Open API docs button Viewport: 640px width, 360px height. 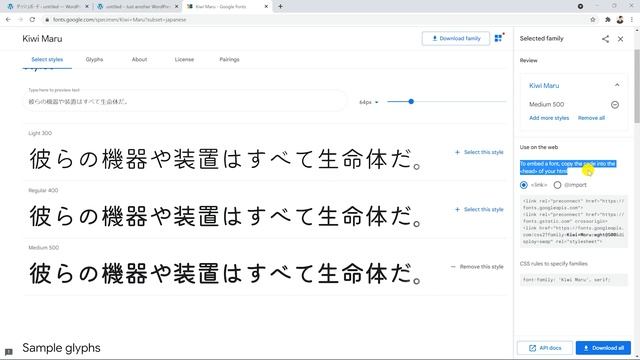tap(545, 348)
